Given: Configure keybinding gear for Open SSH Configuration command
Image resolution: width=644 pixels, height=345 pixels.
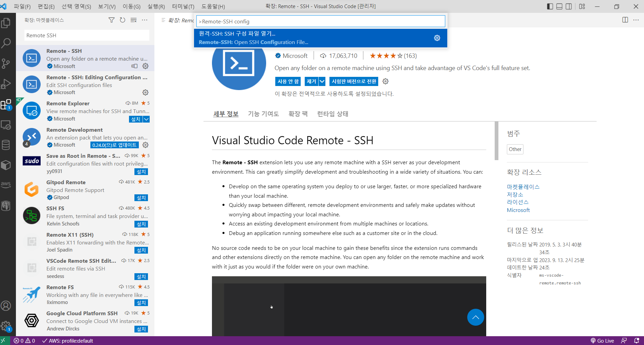Looking at the screenshot, I should click(437, 38).
